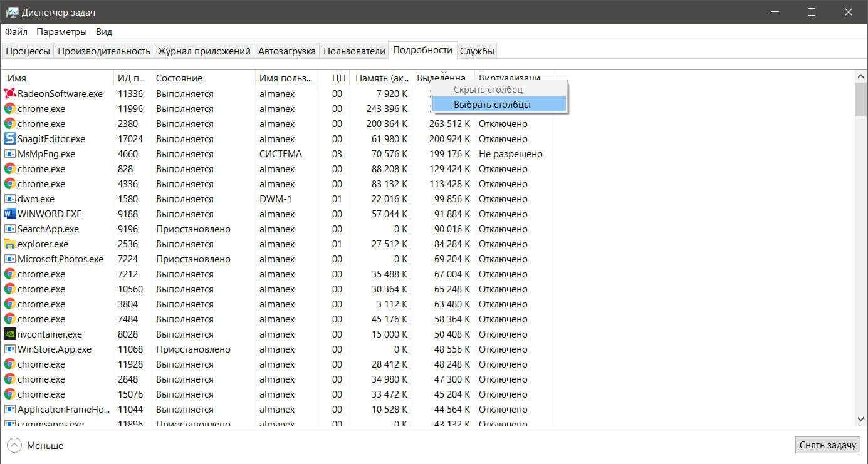Viewport: 868px width, 464px height.
Task: Click the Chrome icon for PID 2848
Action: [10, 379]
